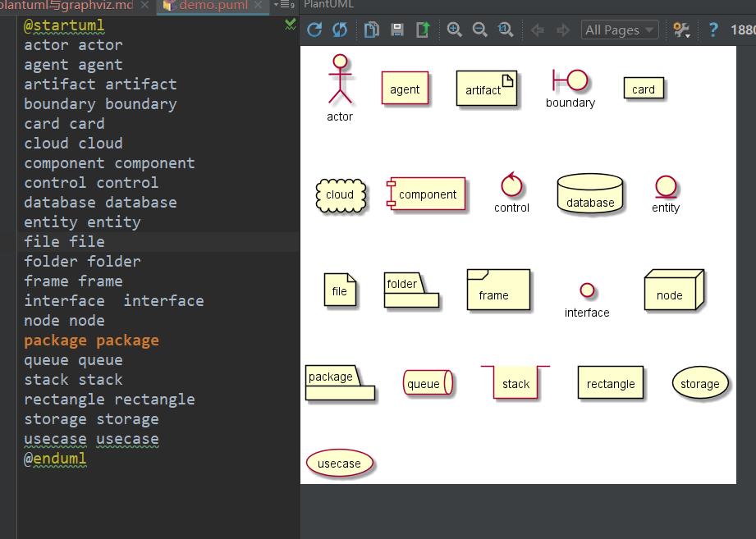Close the demo.puml editor tab
This screenshot has height=539, width=756.
(259, 5)
